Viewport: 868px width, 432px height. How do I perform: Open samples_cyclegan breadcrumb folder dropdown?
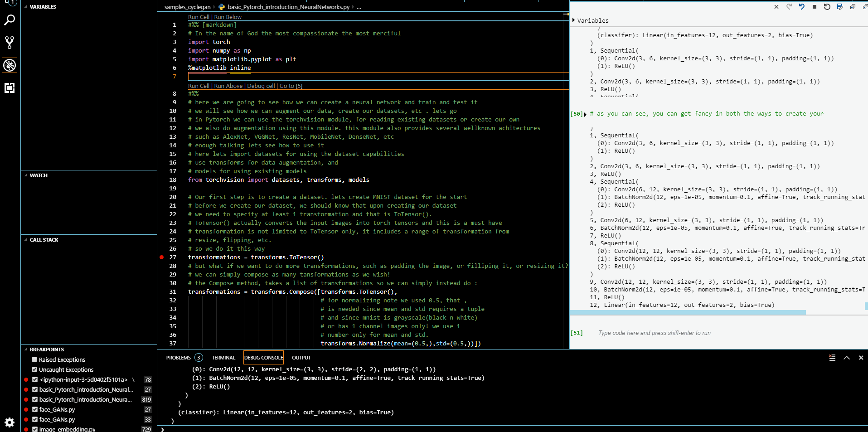187,7
